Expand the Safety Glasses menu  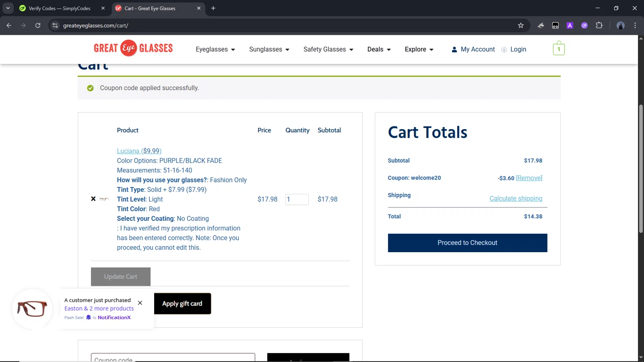coord(328,49)
